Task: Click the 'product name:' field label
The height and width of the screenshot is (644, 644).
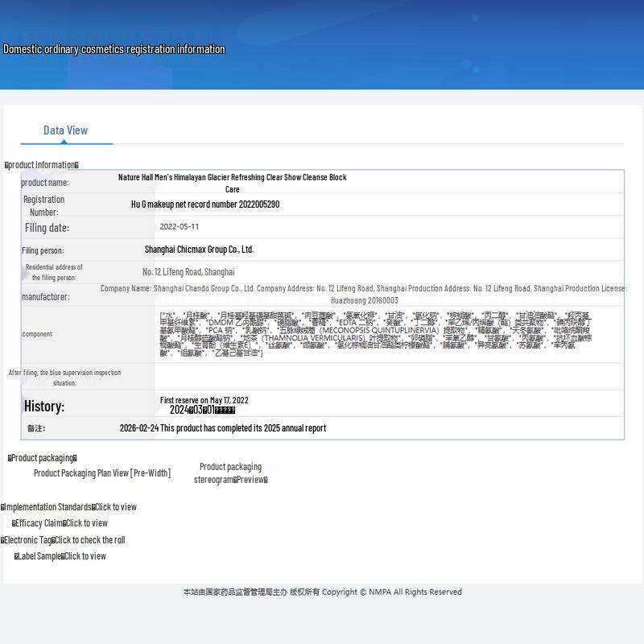Action: (45, 183)
